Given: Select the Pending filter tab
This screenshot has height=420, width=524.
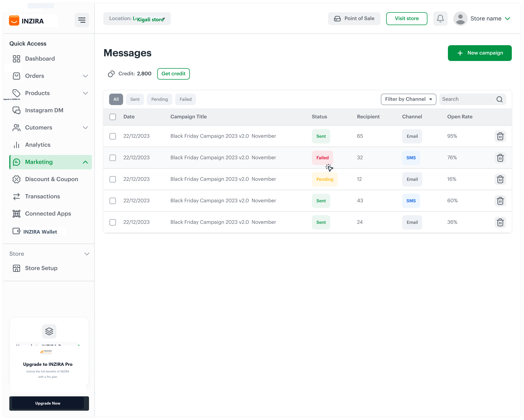Looking at the screenshot, I should [x=159, y=99].
